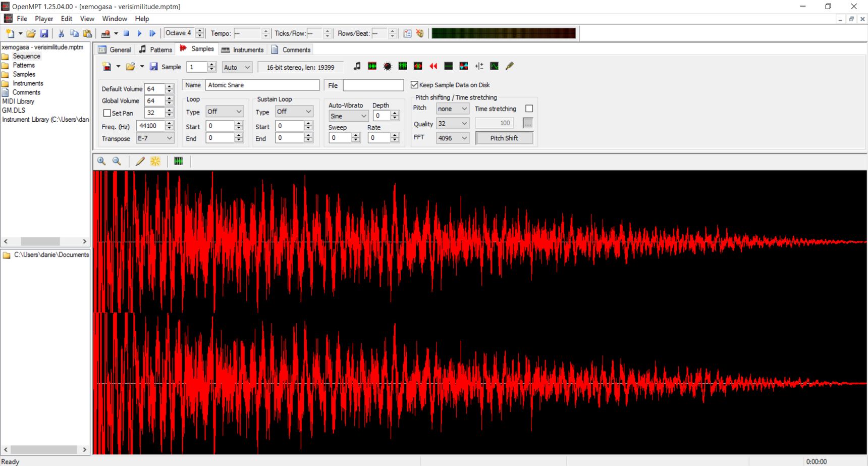Select MIDI Library in the tree
Viewport: 868px width, 466px height.
point(18,101)
